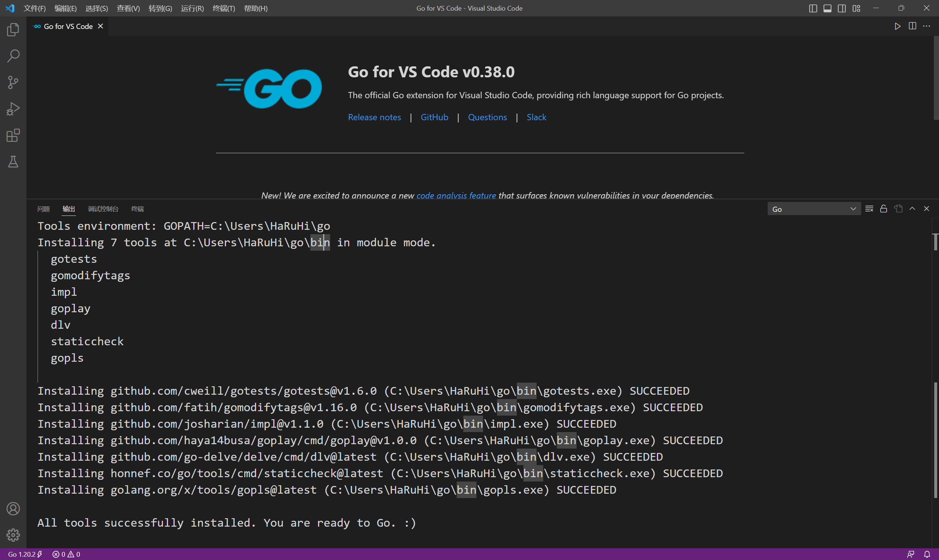Click the 'staticcheck' tool line
This screenshot has height=560, width=939.
click(87, 341)
